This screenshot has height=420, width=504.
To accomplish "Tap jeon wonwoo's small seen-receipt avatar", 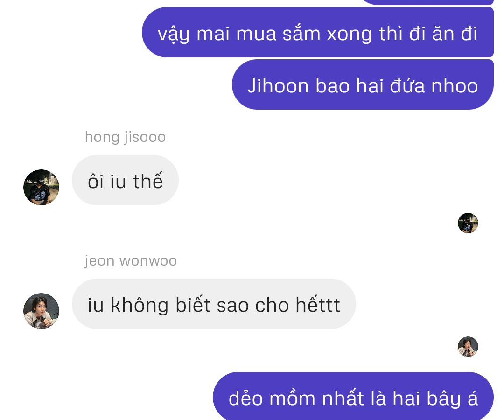I will 468,347.
